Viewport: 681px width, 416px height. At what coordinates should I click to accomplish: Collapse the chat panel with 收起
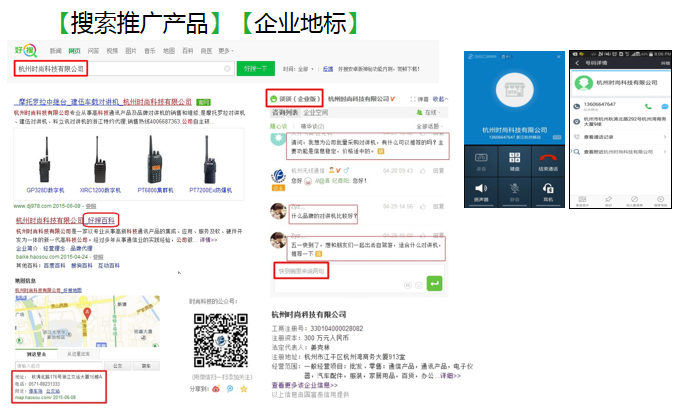pyautogui.click(x=440, y=99)
